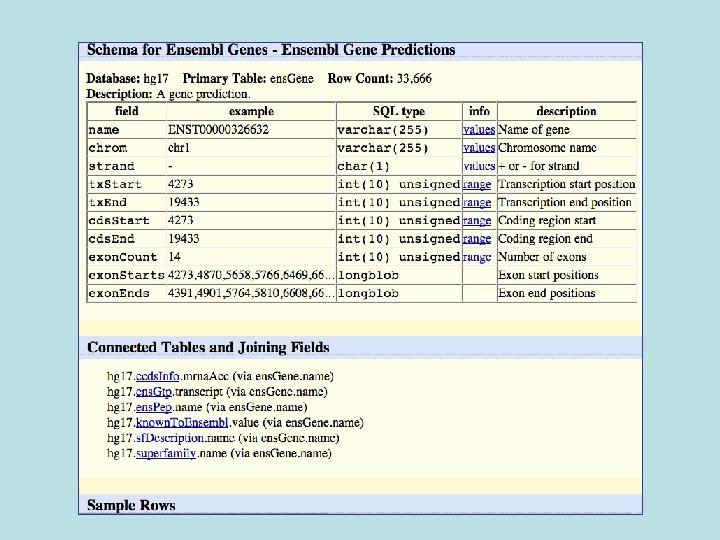Screen dimensions: 720x540
Task: Open range link for cdsStart field
Action: tap(477, 221)
